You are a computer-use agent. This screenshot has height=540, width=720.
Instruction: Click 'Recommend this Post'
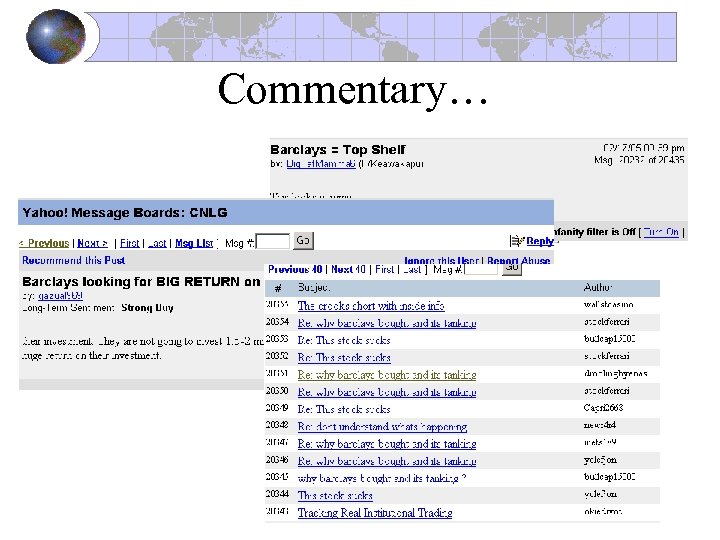(x=73, y=260)
